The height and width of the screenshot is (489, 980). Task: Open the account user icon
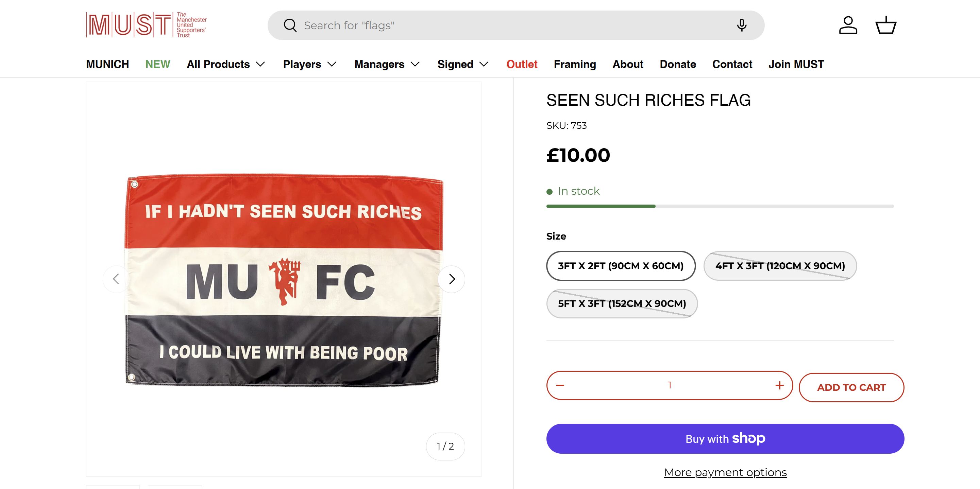[848, 25]
